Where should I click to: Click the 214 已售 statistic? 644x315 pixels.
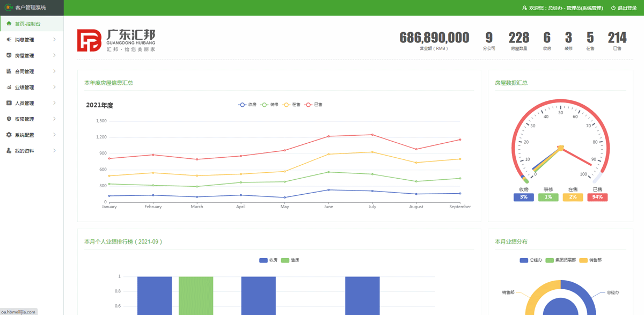pos(617,40)
